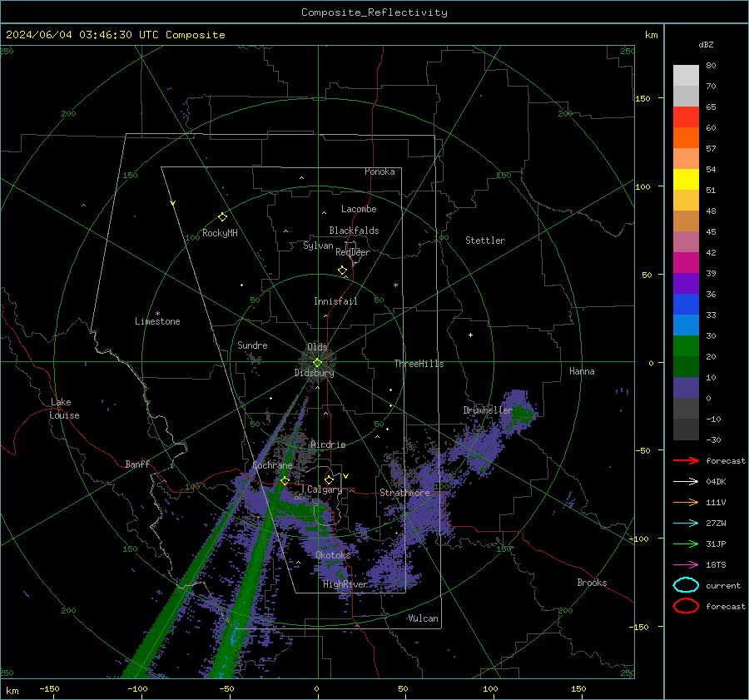Click the ThreeHills city label
Image resolution: width=749 pixels, height=700 pixels.
click(419, 364)
